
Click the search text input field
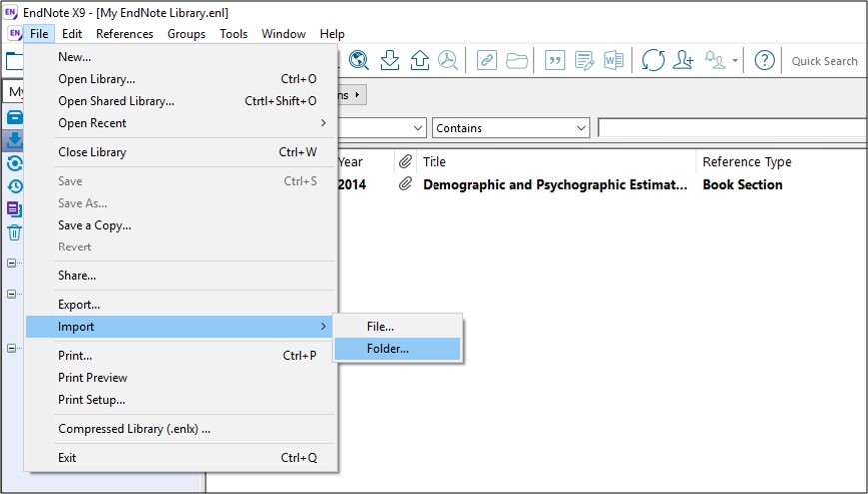coord(732,128)
